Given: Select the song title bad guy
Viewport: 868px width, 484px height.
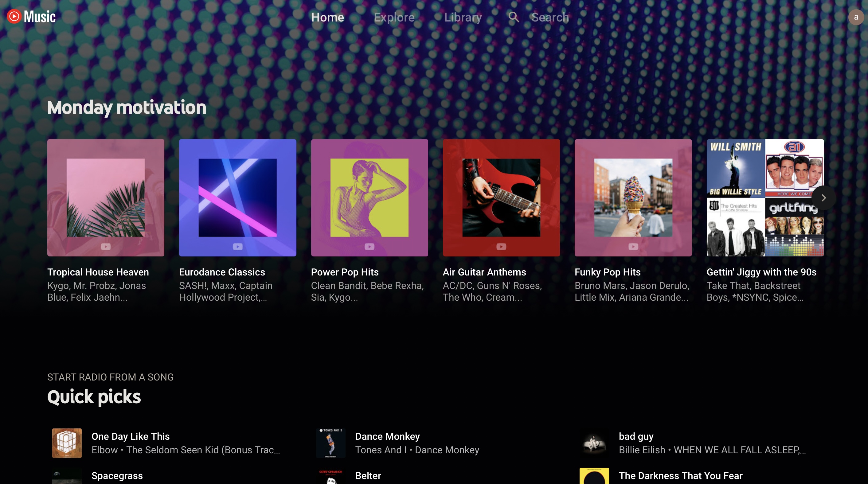Looking at the screenshot, I should pyautogui.click(x=636, y=436).
